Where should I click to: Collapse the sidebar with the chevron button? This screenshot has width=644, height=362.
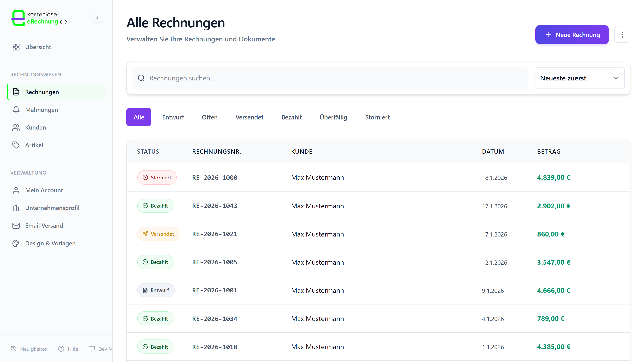tap(97, 17)
